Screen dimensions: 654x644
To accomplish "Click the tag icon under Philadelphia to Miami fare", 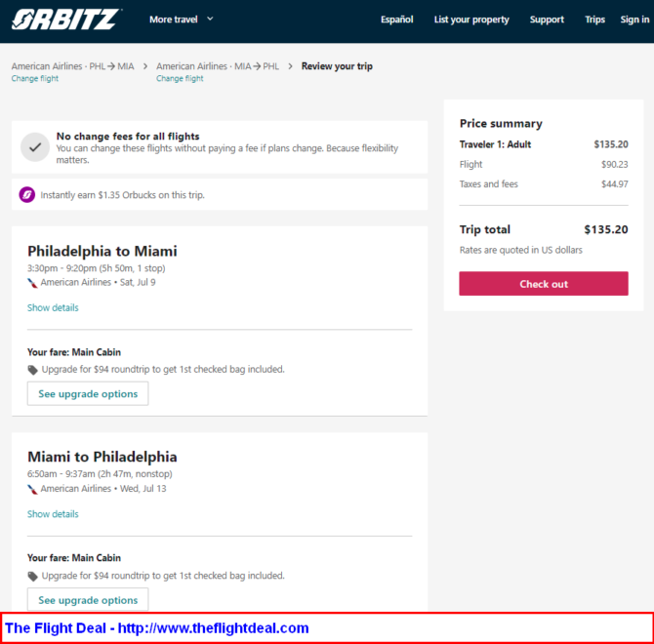I will pyautogui.click(x=32, y=370).
